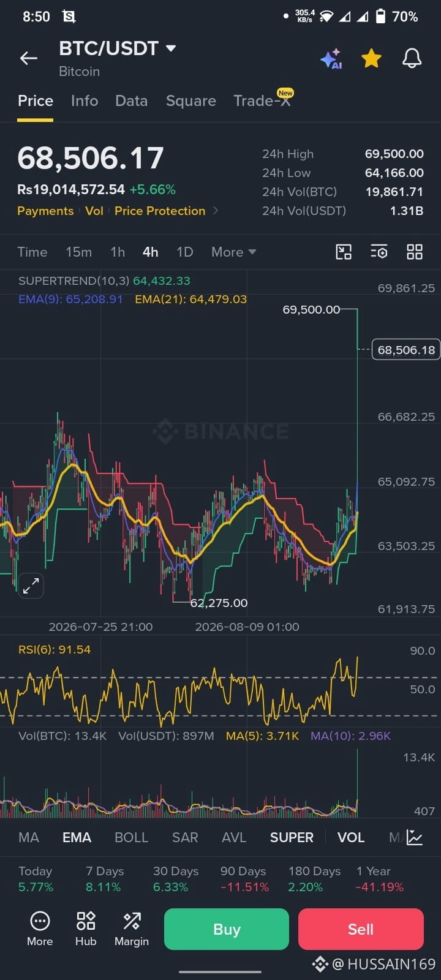
Task: Expand the More timeframes dropdown
Action: click(x=233, y=252)
